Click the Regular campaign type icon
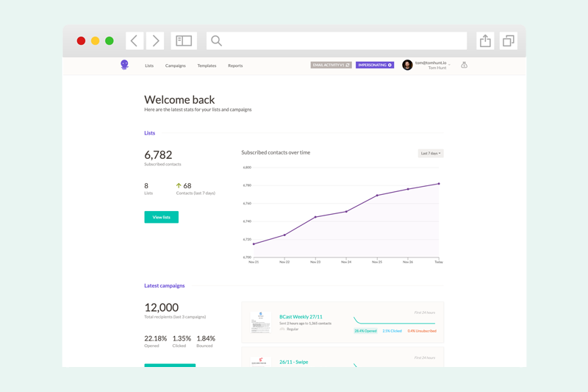The image size is (588, 392). (x=282, y=329)
